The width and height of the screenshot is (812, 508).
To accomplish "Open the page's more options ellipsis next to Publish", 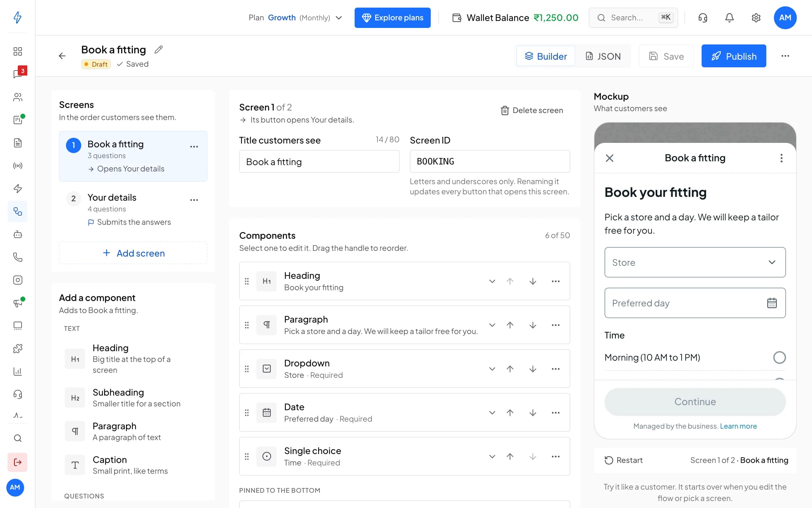I will [x=785, y=56].
